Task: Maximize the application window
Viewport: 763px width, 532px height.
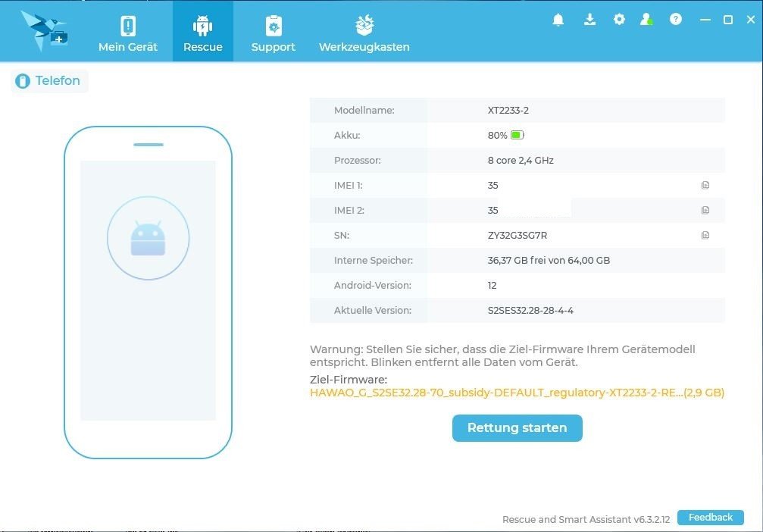Action: [x=728, y=20]
